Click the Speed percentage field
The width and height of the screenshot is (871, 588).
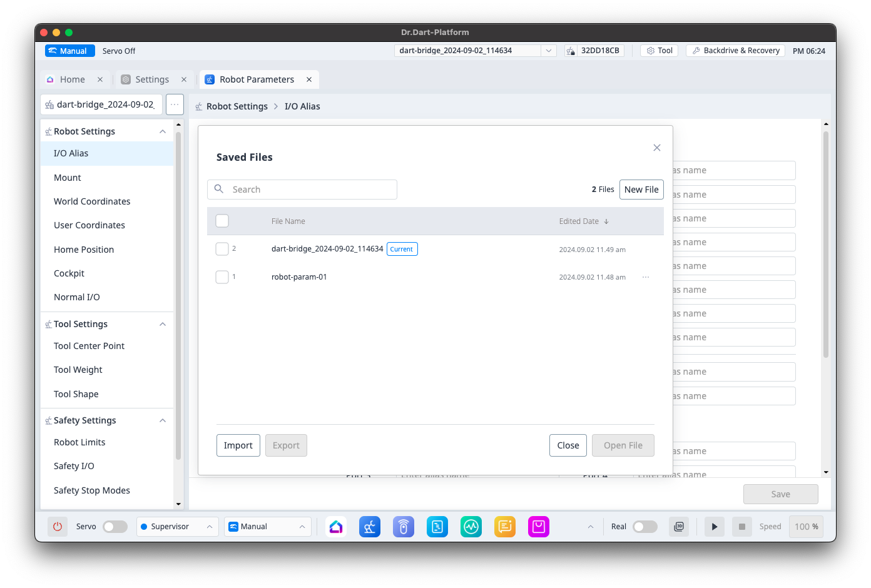pos(806,527)
